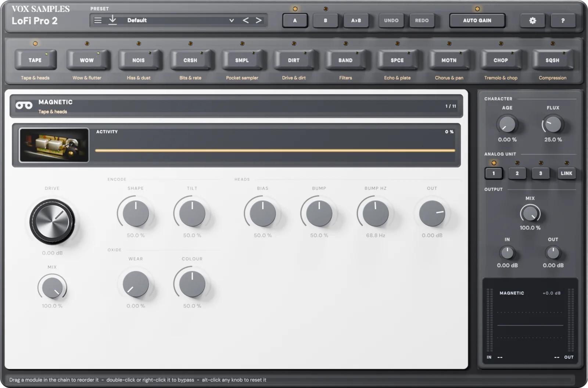Select the BAND filters module
The image size is (588, 388).
[x=345, y=60]
